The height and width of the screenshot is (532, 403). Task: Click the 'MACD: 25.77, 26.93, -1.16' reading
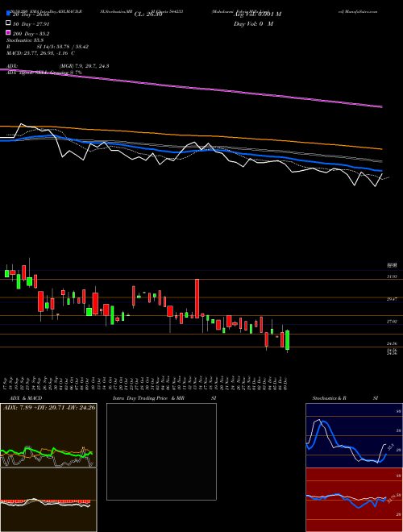pos(40,53)
